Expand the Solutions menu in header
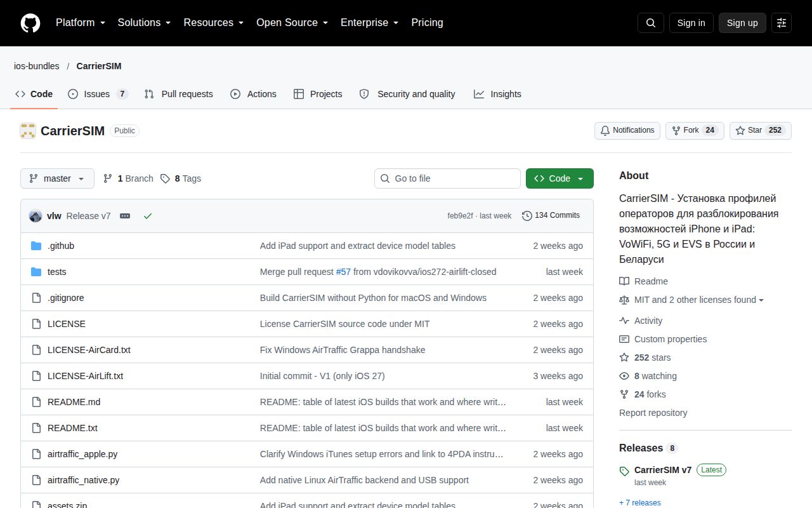812x508 pixels. click(145, 23)
